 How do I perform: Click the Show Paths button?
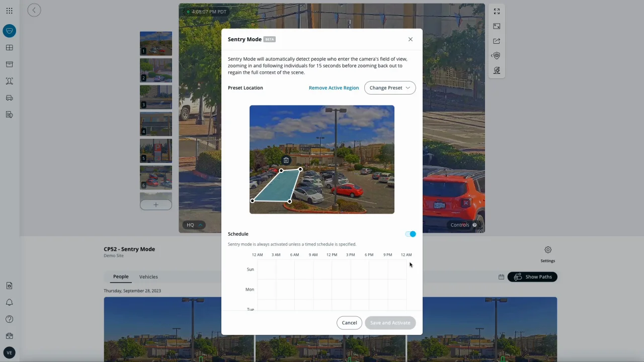click(x=532, y=277)
